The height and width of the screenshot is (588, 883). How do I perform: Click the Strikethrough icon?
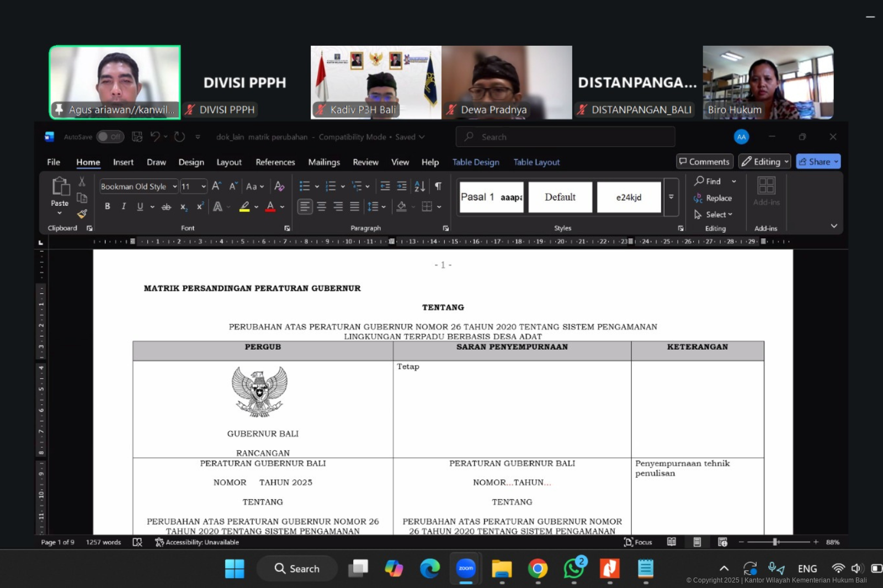(166, 207)
